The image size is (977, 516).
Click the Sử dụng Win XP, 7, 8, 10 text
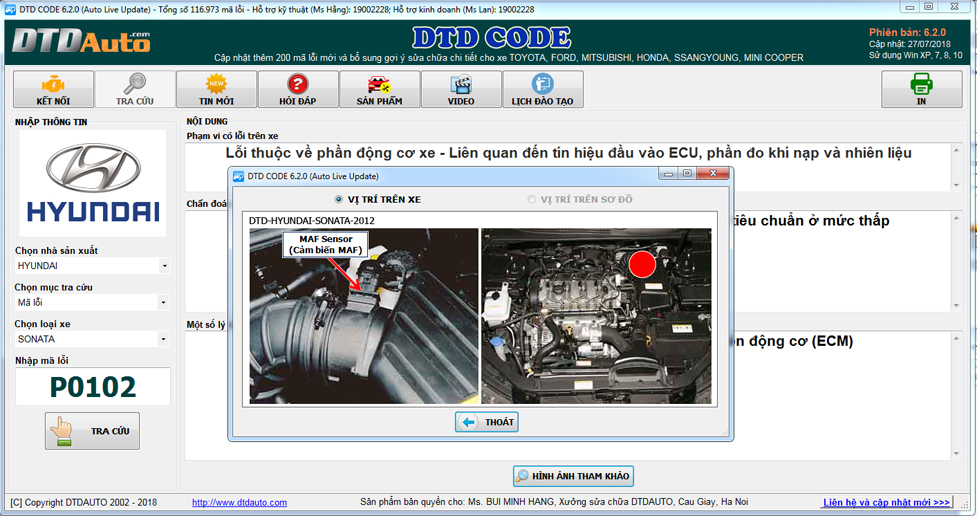(x=915, y=55)
